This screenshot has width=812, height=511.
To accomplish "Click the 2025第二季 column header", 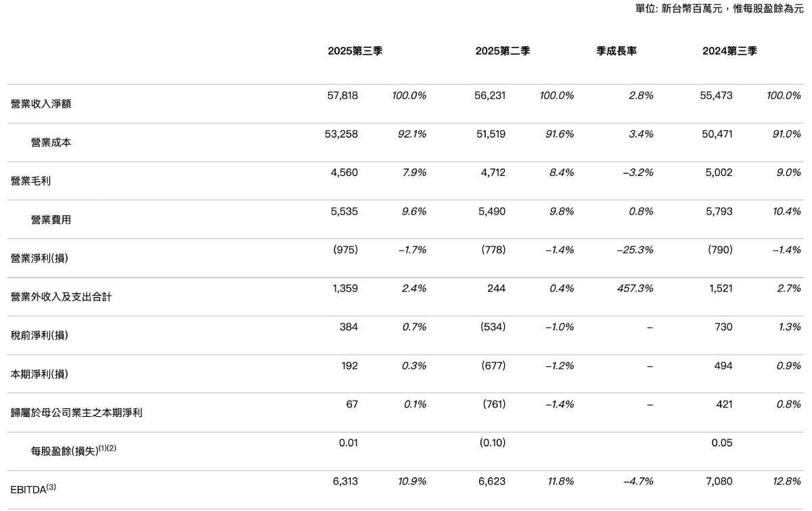I will (x=502, y=51).
